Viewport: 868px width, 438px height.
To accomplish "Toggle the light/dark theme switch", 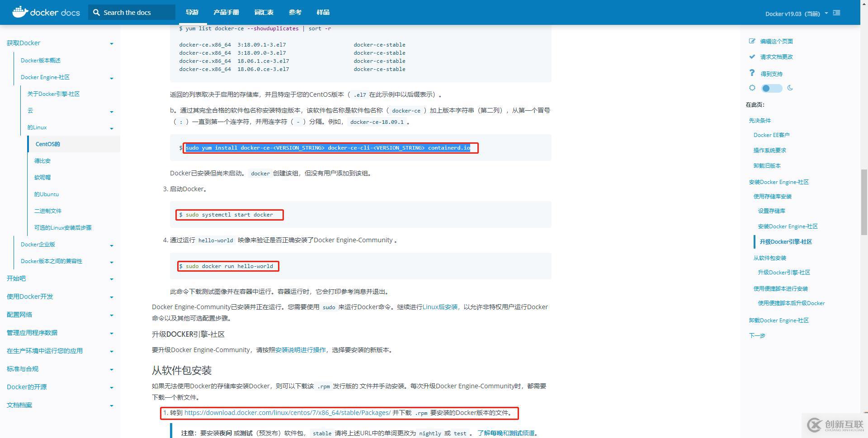I will click(x=771, y=88).
